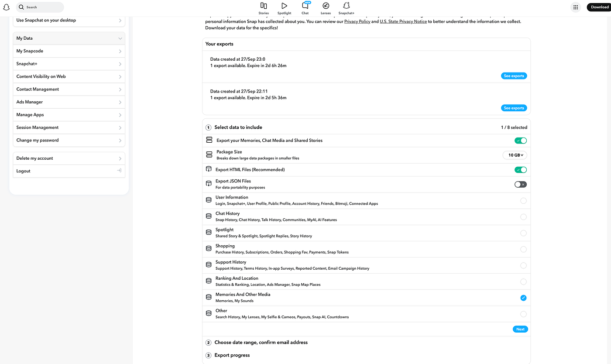The image size is (611, 364).
Task: Open the U.S. State Privacy Notice link
Action: (403, 21)
